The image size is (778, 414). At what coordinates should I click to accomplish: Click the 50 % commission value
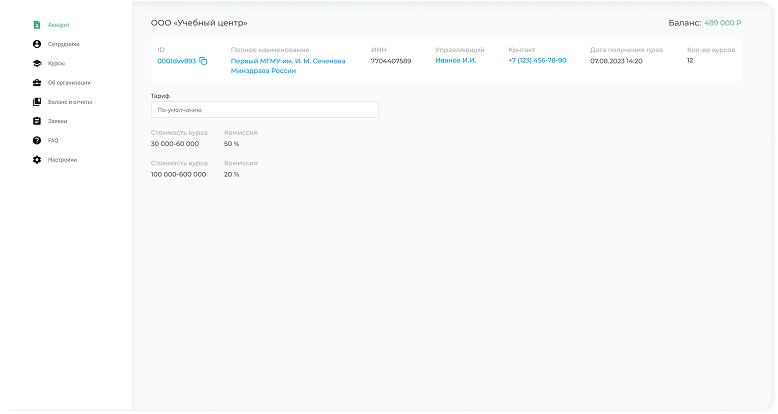pyautogui.click(x=232, y=143)
